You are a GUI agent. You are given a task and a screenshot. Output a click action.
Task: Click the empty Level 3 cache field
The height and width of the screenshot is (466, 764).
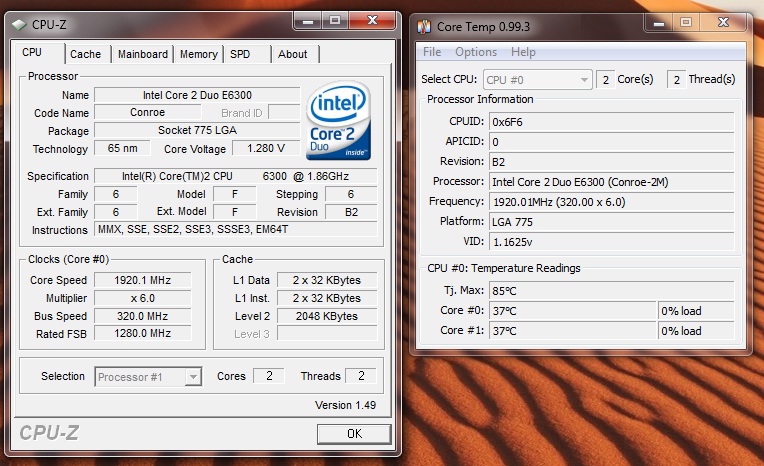[x=327, y=333]
